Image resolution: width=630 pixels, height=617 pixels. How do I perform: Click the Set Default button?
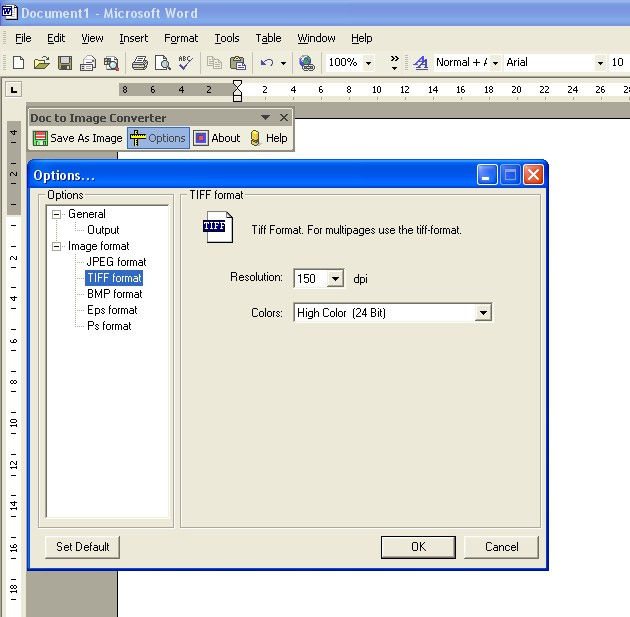[83, 547]
